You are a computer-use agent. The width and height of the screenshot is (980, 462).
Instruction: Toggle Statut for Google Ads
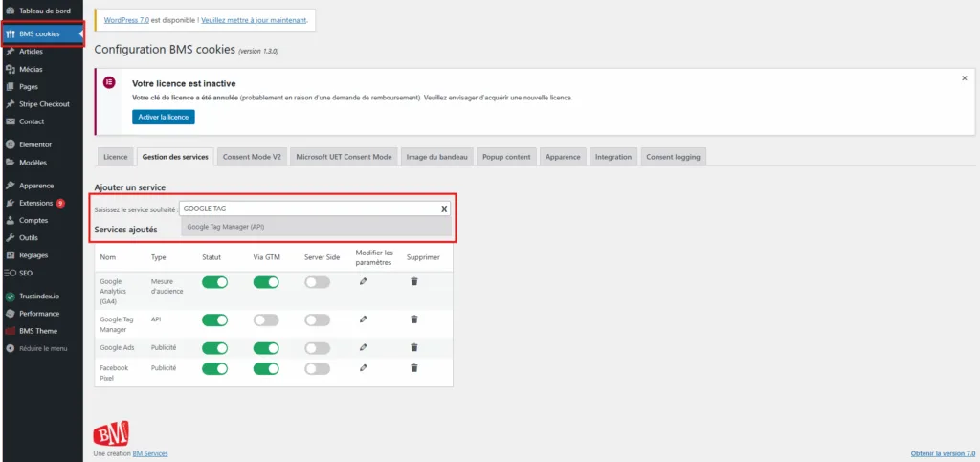[215, 348]
